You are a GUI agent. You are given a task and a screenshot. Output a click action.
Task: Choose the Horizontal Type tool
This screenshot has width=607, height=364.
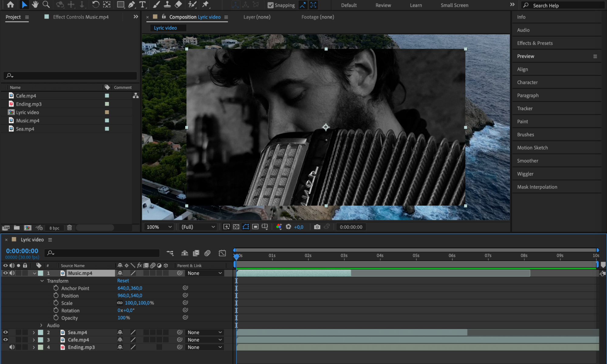click(x=142, y=5)
